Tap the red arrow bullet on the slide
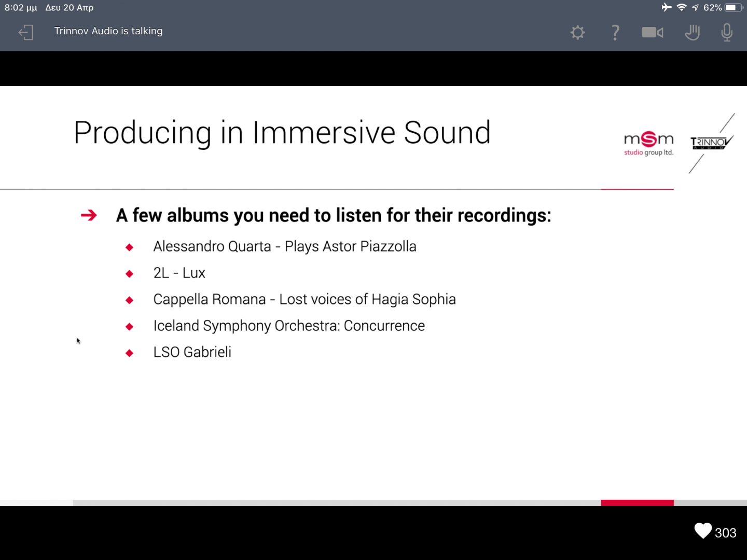Screen dimensions: 747x560 89,215
